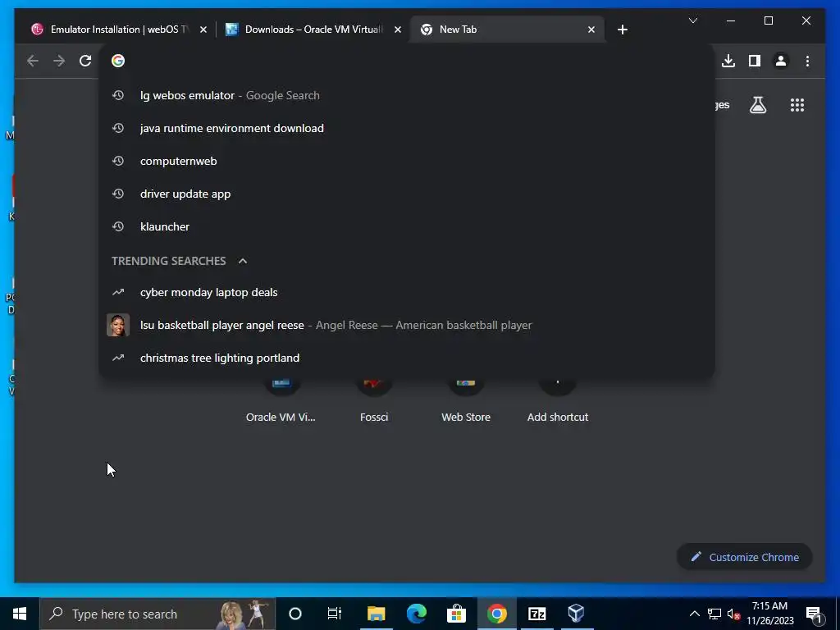Screen dimensions: 840x630
Task: Toggle the Chrome side panel
Action: [x=755, y=61]
